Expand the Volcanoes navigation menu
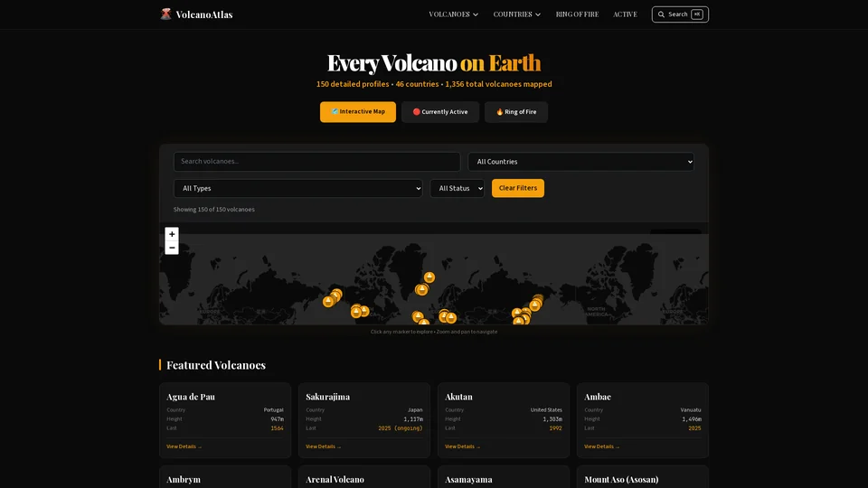 point(453,14)
